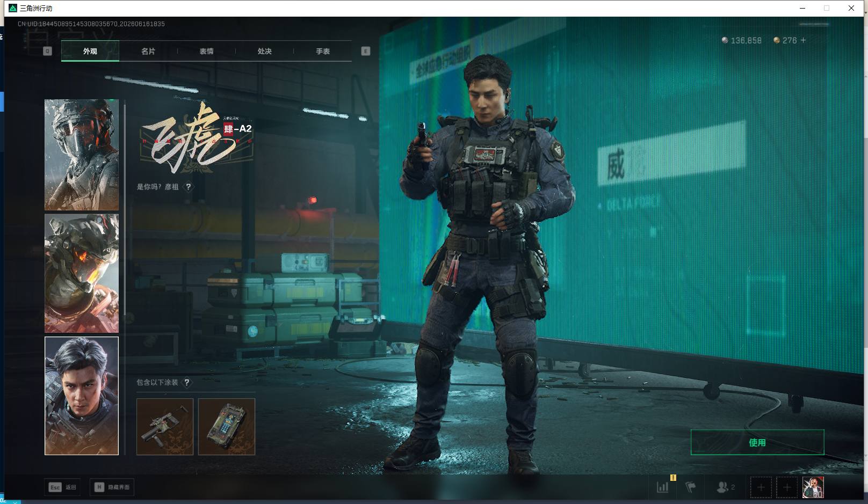Click the Esc 返回 button
Screen dimensions: 868x504
63,487
